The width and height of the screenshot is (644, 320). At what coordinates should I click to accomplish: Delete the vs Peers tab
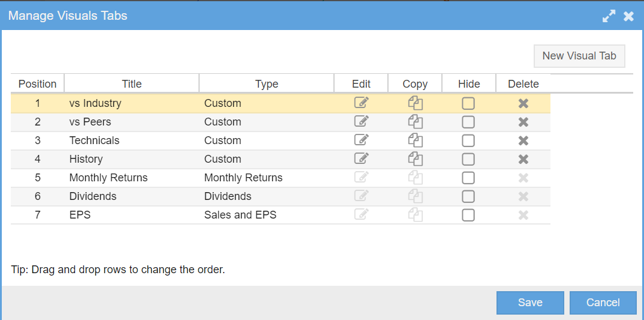pyautogui.click(x=523, y=122)
